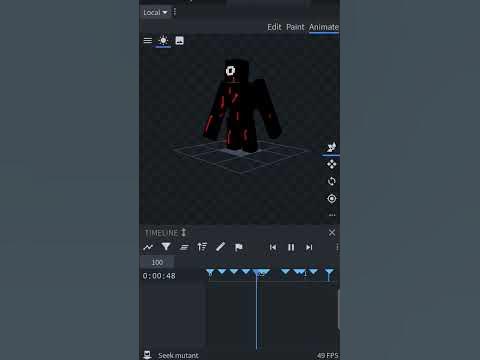Open the timeline filter funnel
The height and width of the screenshot is (360, 480).
[166, 247]
